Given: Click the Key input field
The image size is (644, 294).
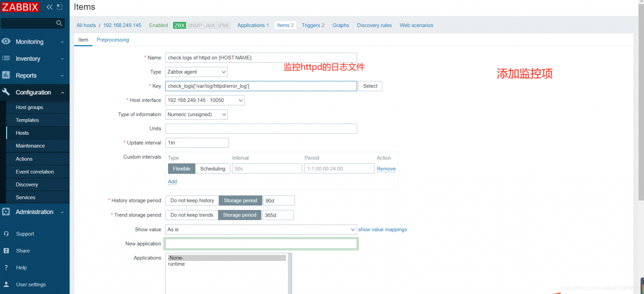Looking at the screenshot, I should (261, 86).
